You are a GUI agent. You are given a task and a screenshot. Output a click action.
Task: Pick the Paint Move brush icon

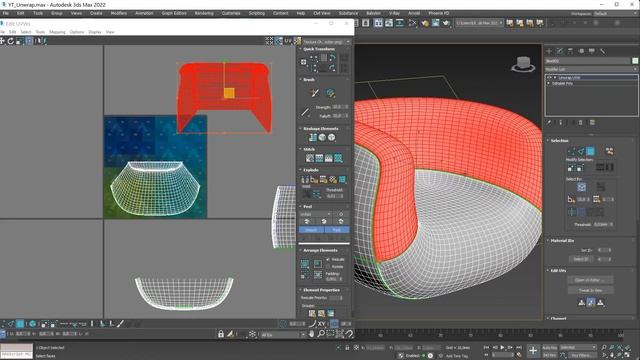point(315,93)
